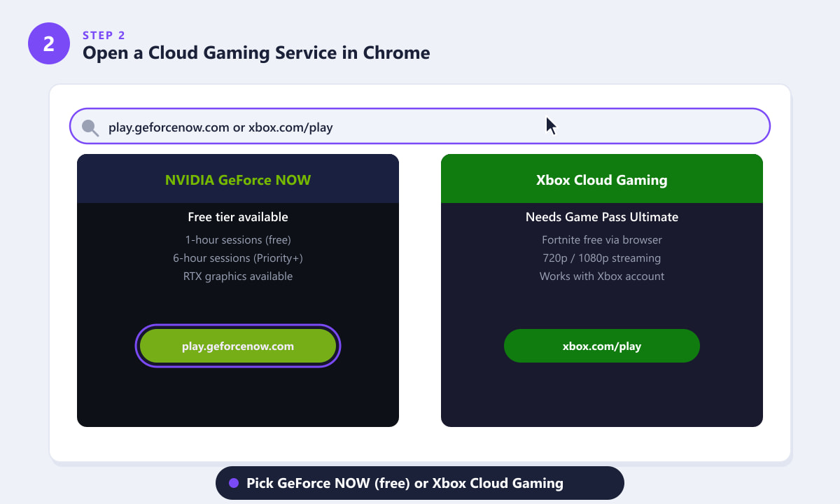Click "Needs Game Pass Ultimate" text
This screenshot has width=840, height=504.
point(602,217)
